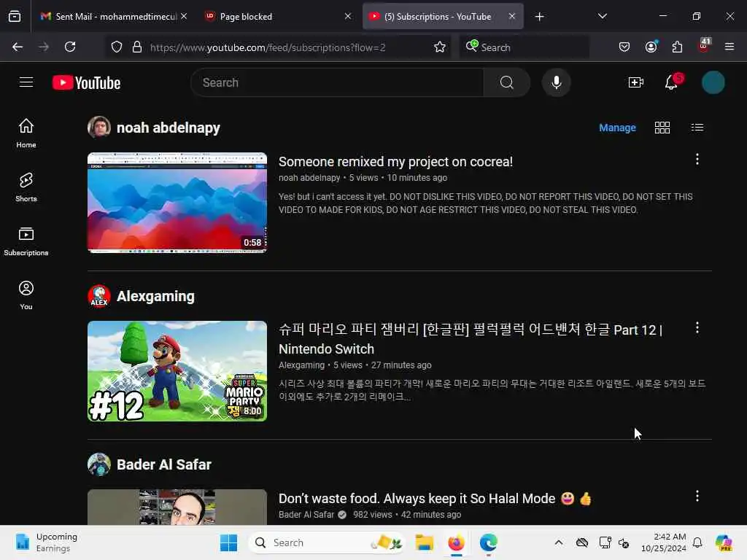Open uBlock Origin extension icon

(x=704, y=45)
